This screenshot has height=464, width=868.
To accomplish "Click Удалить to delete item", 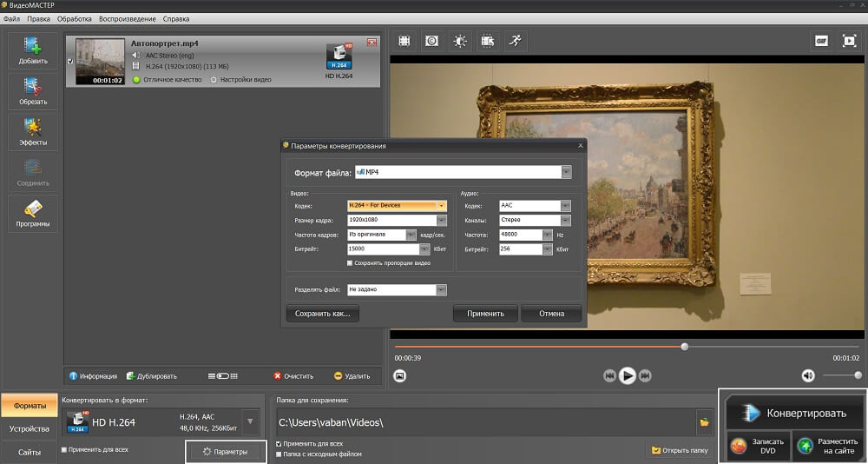I will click(352, 376).
